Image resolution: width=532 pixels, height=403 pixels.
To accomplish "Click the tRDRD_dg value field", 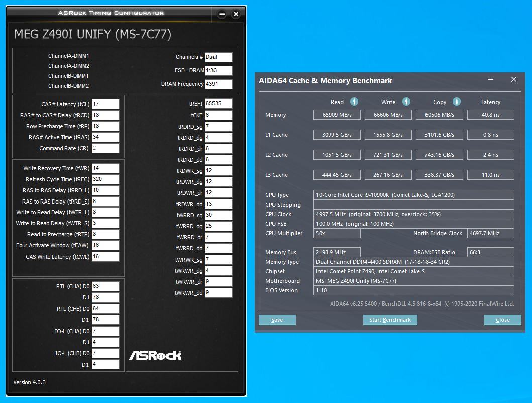I will 219,138.
